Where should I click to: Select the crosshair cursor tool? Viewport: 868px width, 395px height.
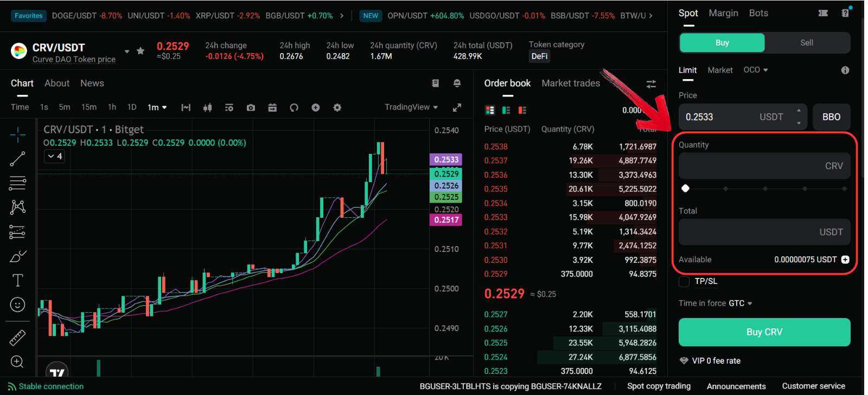pos(17,134)
